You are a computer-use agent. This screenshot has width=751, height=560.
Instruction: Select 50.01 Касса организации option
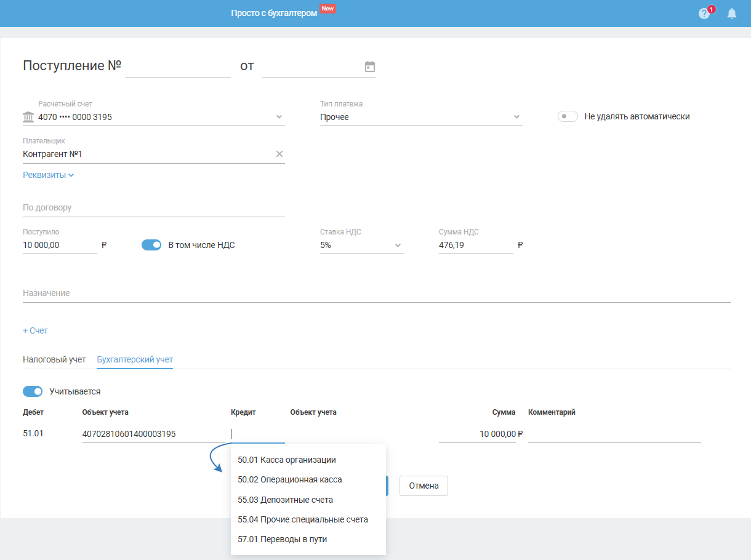click(x=287, y=460)
